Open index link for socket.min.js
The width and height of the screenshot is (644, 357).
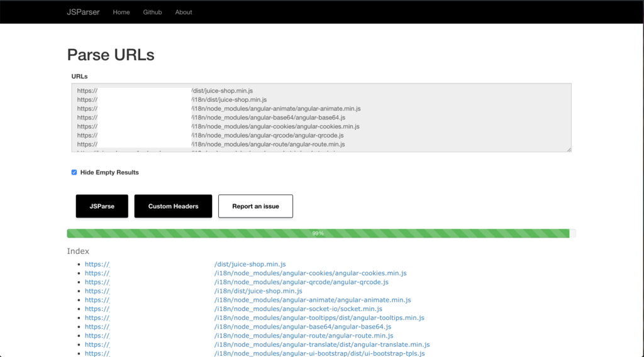(233, 309)
